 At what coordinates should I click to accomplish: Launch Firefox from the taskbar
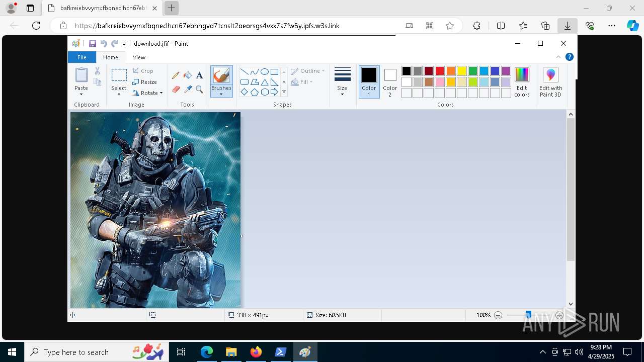256,352
